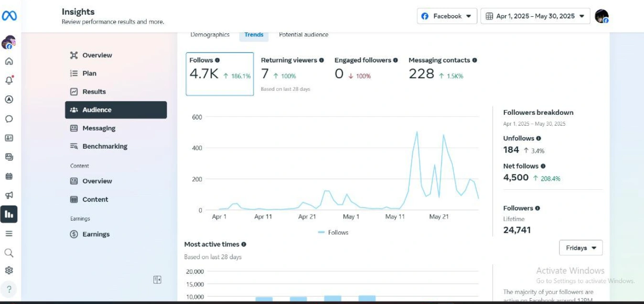Go to Benchmarking in the sidebar
The width and height of the screenshot is (644, 304).
(x=105, y=146)
